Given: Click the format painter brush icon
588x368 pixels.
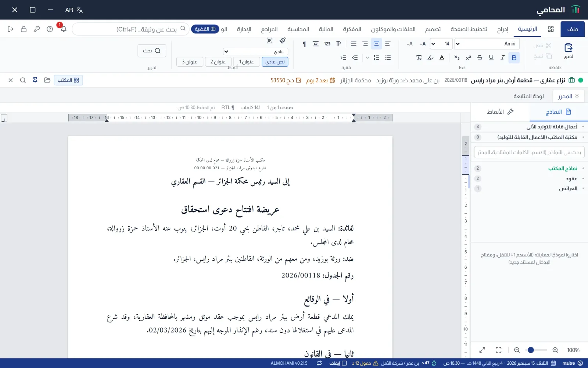Looking at the screenshot, I should tap(283, 40).
